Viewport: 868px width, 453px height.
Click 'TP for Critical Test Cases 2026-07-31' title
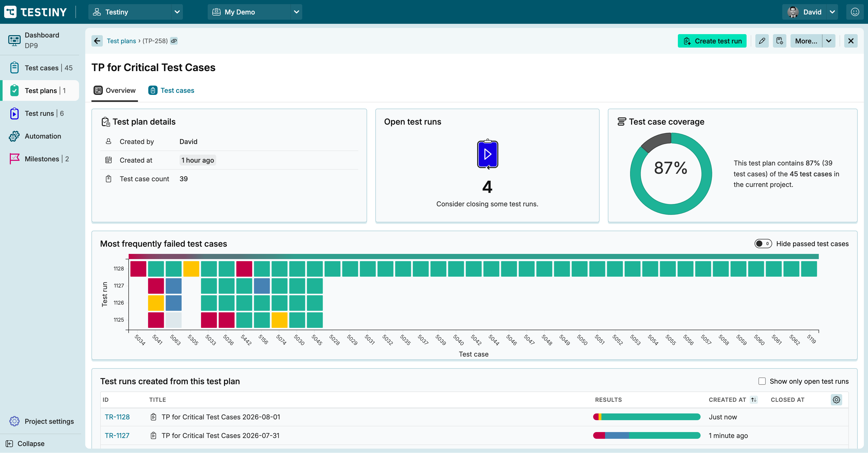(x=220, y=435)
